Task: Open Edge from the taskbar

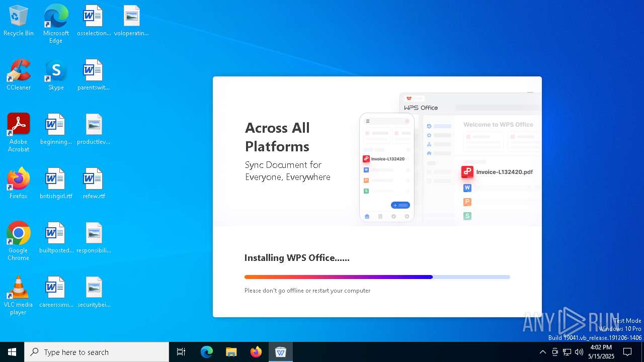Action: click(207, 352)
